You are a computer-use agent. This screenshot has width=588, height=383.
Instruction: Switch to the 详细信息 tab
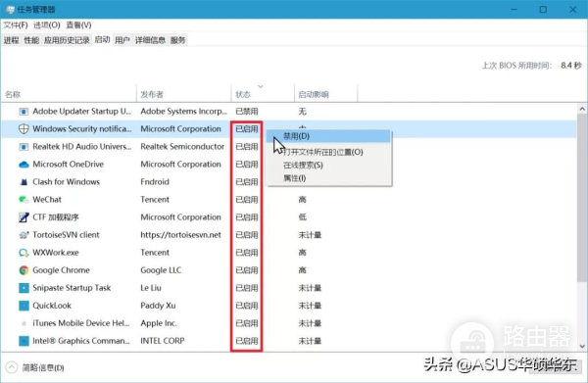(x=150, y=40)
